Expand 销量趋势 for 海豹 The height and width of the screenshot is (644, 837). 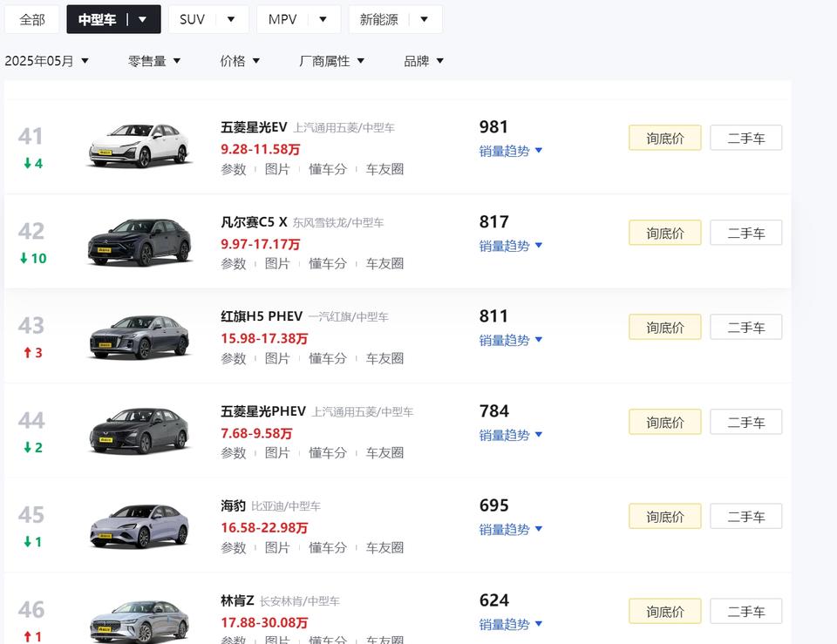(x=510, y=530)
